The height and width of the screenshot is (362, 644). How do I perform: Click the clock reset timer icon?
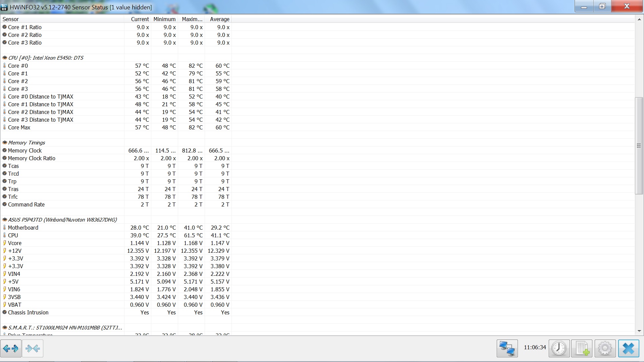click(559, 349)
